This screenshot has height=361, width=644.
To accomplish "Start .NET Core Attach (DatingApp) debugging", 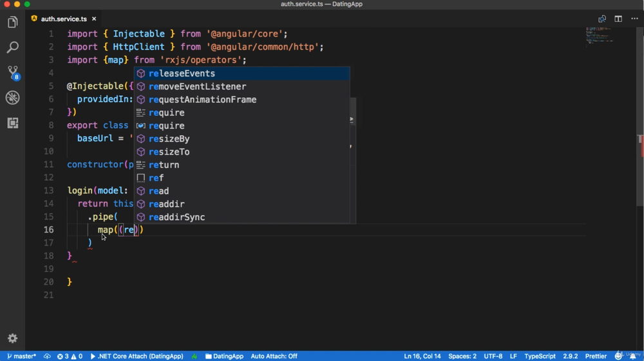I will point(137,356).
